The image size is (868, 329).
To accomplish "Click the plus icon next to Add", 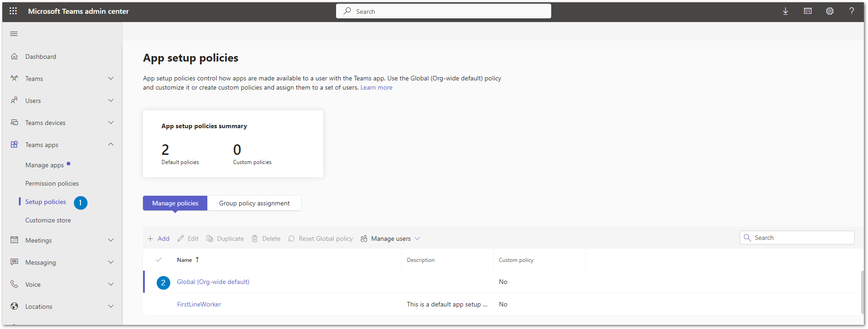I will (150, 238).
